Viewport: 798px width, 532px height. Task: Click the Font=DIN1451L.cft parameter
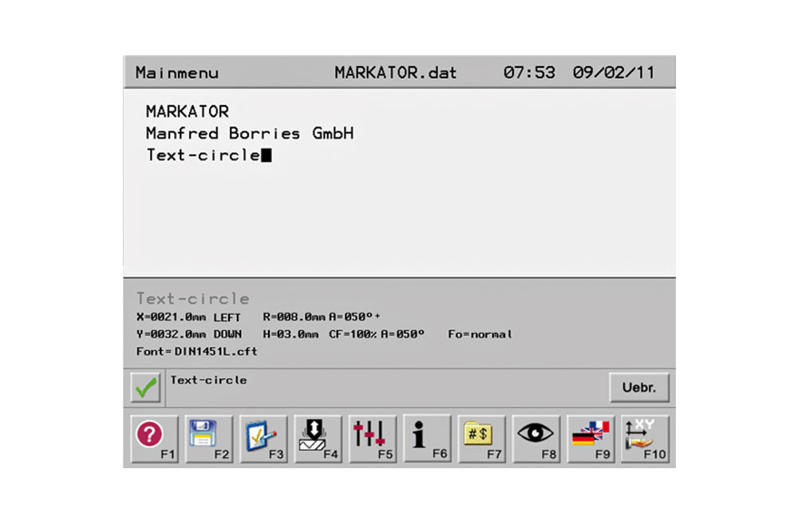(197, 352)
